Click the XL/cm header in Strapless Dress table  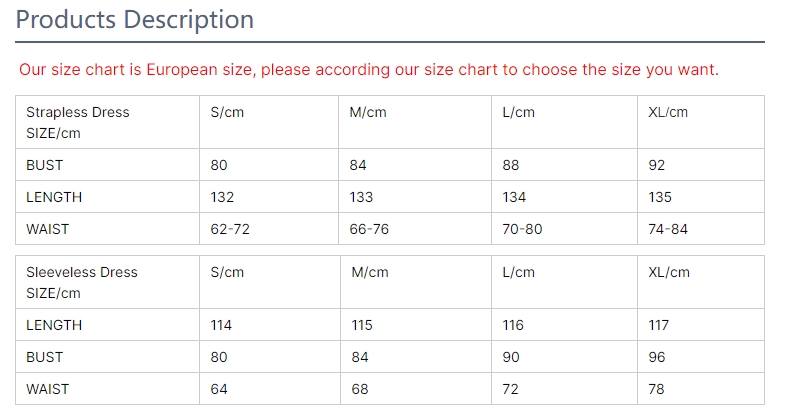coord(669,112)
